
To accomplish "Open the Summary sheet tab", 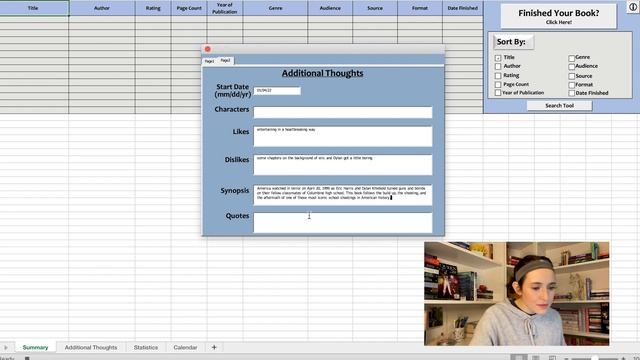I will [x=36, y=347].
